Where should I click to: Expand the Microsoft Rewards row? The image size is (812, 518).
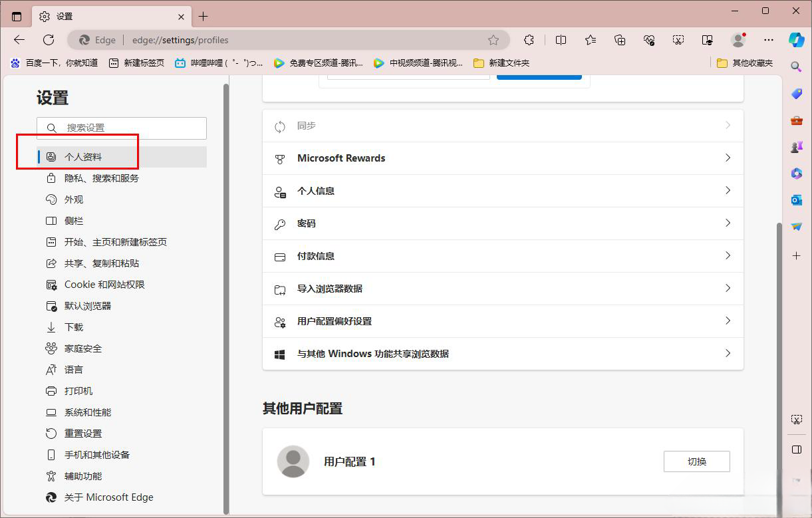pos(503,158)
